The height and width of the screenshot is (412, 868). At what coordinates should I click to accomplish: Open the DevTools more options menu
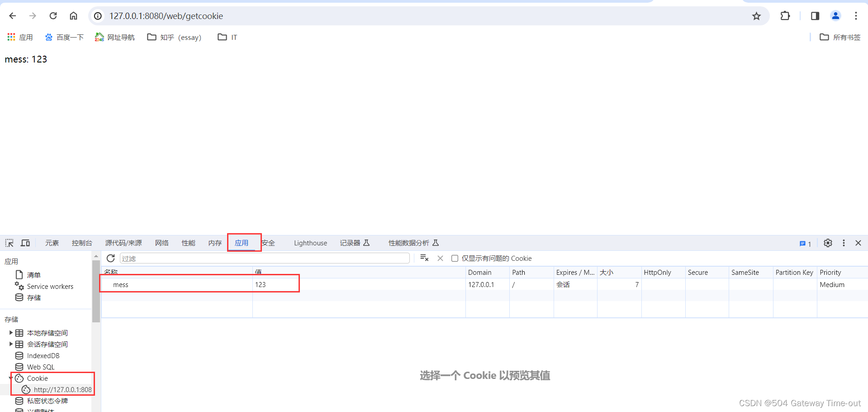tap(844, 243)
